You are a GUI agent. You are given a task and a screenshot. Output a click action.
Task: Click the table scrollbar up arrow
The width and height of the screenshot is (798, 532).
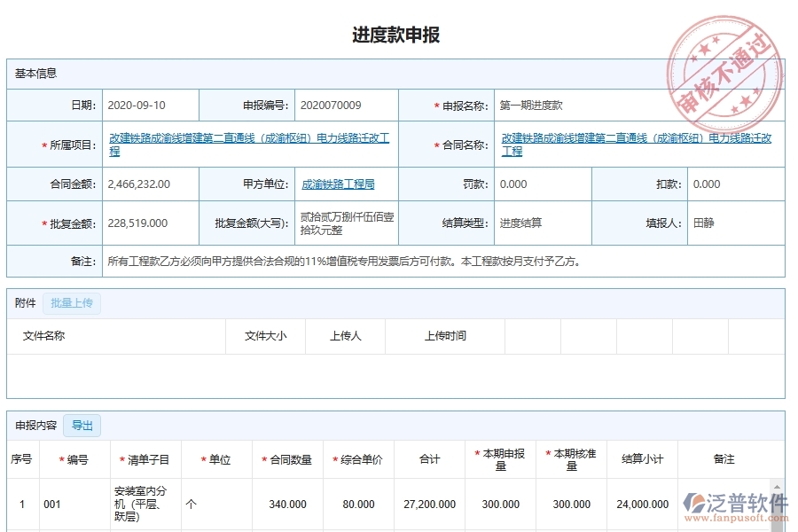click(x=778, y=486)
